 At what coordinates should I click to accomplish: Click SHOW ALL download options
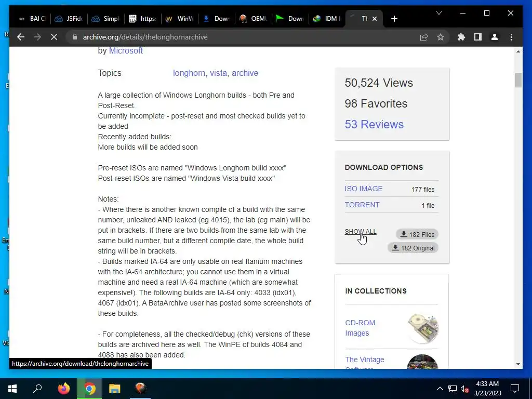[x=361, y=231]
